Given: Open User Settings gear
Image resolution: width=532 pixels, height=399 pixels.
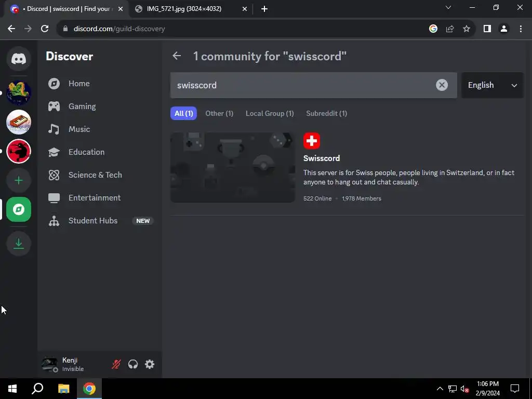Looking at the screenshot, I should coord(150,364).
